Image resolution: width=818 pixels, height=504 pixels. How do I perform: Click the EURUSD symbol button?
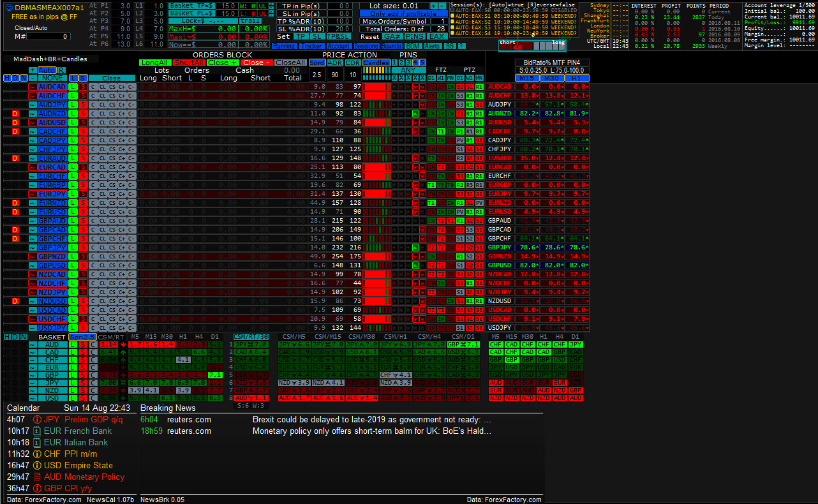coord(52,211)
